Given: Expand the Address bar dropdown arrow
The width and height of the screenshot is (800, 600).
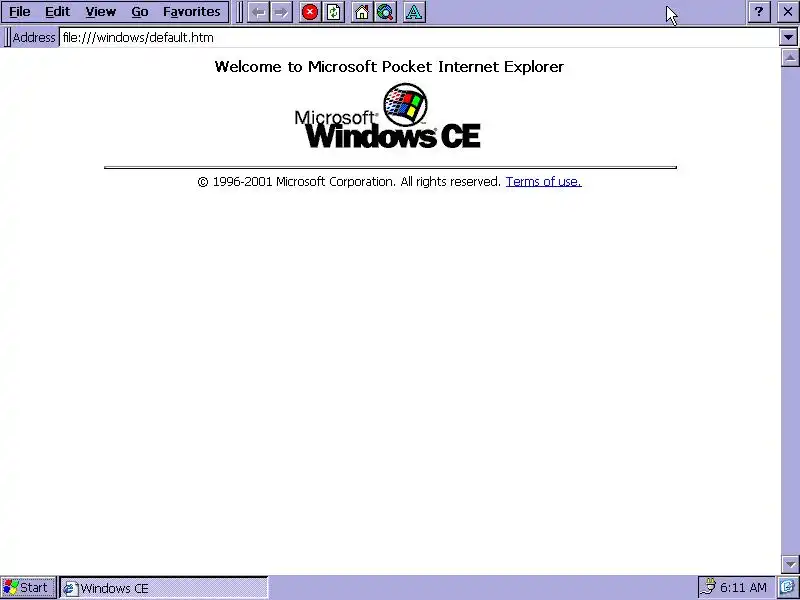Looking at the screenshot, I should click(788, 37).
